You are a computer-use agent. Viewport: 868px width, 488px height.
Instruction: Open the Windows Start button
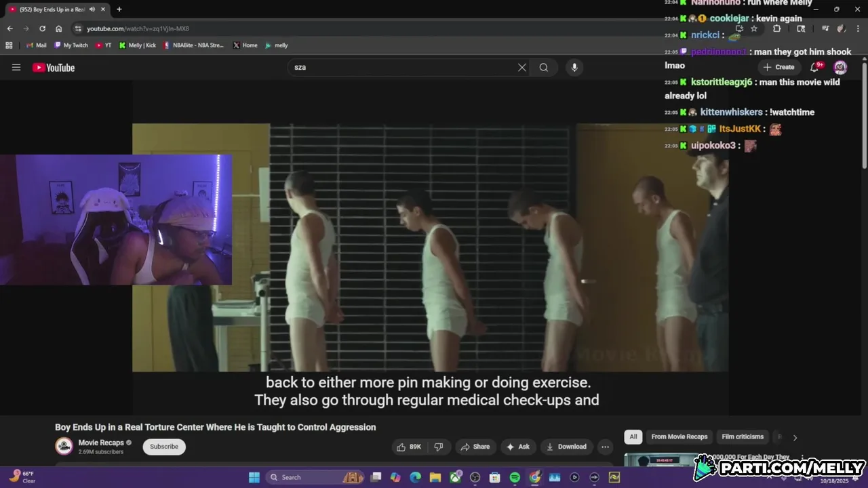tap(254, 477)
